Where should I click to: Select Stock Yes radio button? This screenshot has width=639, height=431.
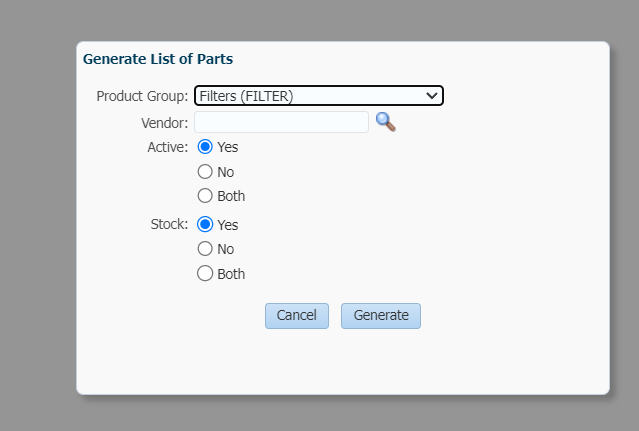205,224
